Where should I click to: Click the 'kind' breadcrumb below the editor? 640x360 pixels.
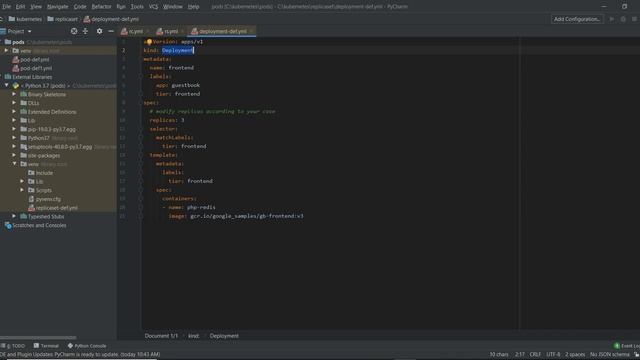coord(193,336)
